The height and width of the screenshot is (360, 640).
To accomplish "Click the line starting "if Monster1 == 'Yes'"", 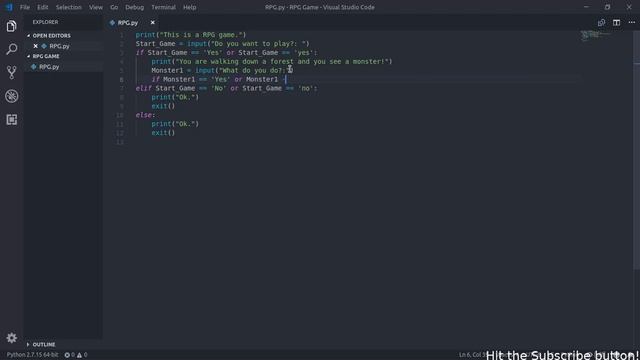I will tap(219, 80).
